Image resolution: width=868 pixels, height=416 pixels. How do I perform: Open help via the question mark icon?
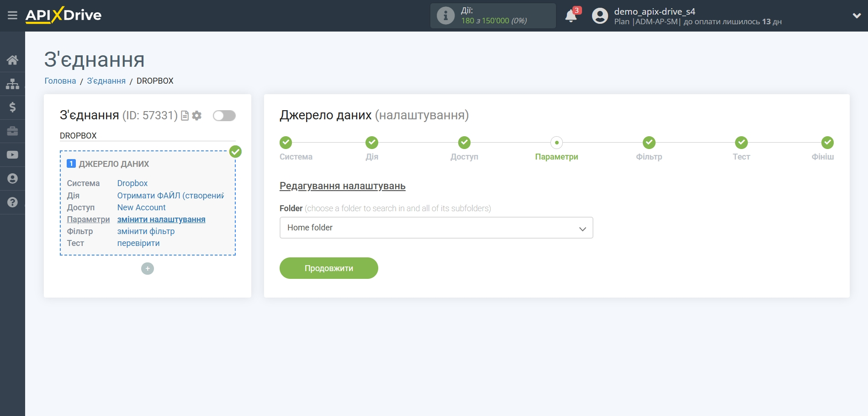(x=12, y=202)
